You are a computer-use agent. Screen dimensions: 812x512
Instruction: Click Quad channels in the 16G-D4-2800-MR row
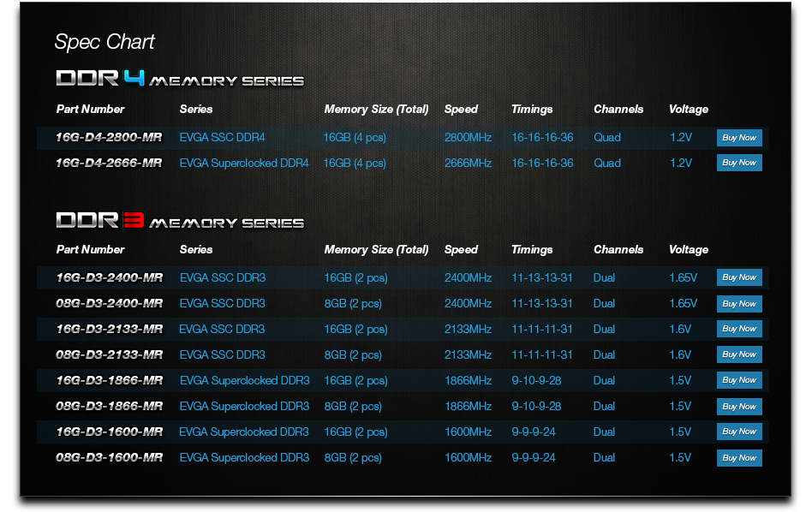coord(607,137)
